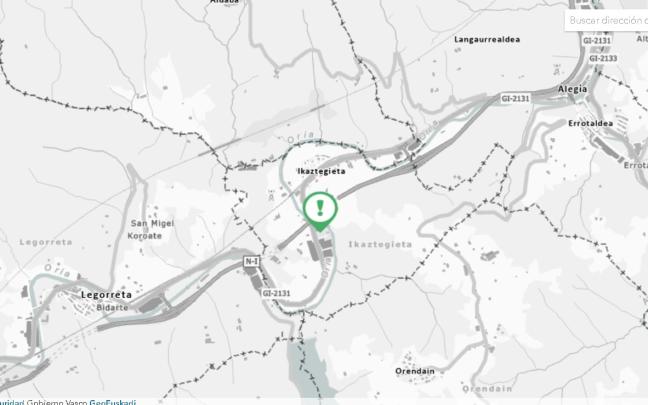Screen dimensions: 648x405
Task: Click the topmost GI-2131 shield near search box
Action: coord(596,40)
